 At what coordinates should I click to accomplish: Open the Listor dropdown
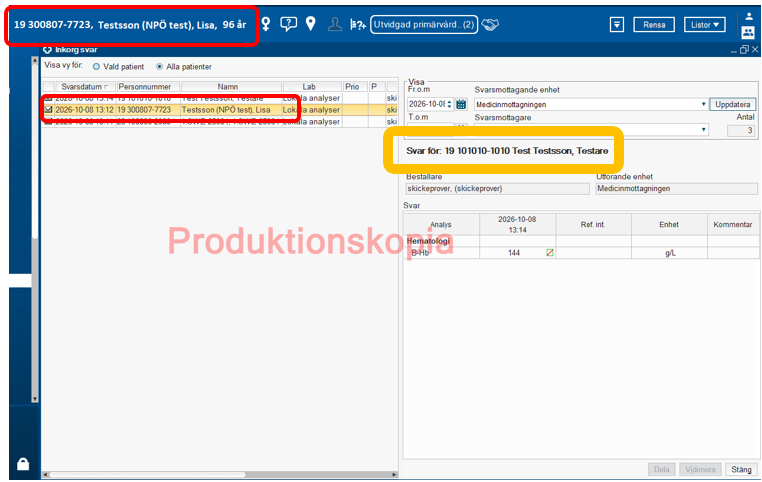[705, 25]
